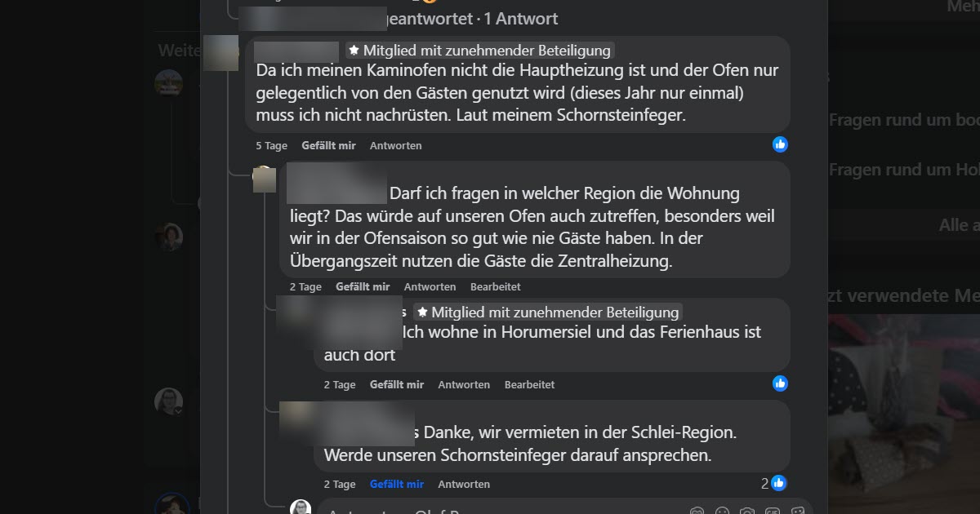Toggle Gefällt mir on the Horumersiel reply

pos(397,384)
